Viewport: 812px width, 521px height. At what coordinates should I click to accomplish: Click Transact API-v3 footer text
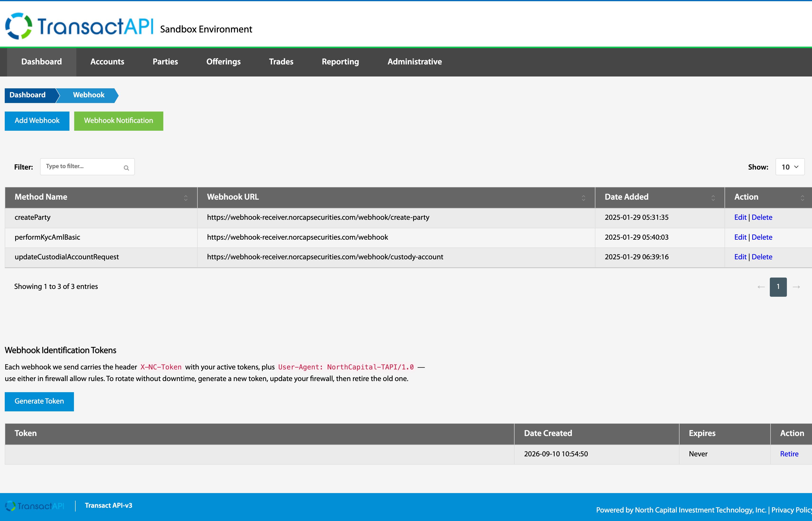(108, 506)
